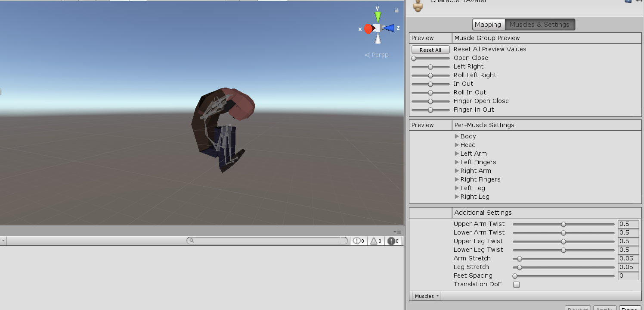Open the Muscles dropdown at the bottom
Screen dimensions: 644x310
(426, 296)
